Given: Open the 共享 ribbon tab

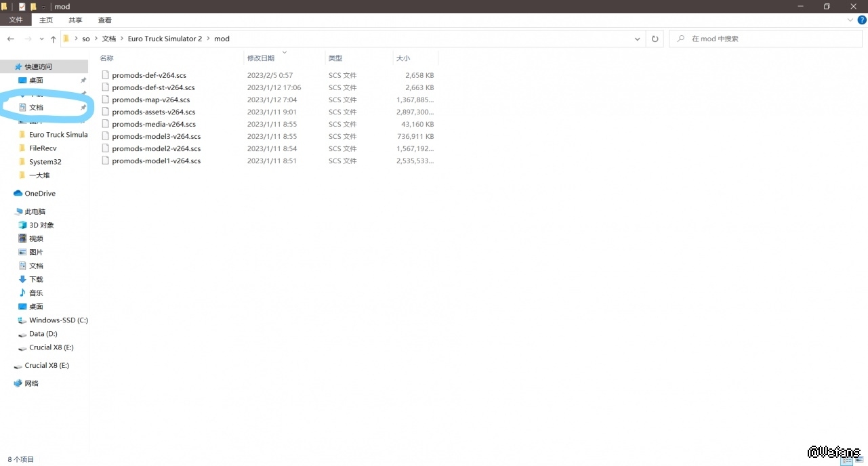Looking at the screenshot, I should tap(75, 20).
